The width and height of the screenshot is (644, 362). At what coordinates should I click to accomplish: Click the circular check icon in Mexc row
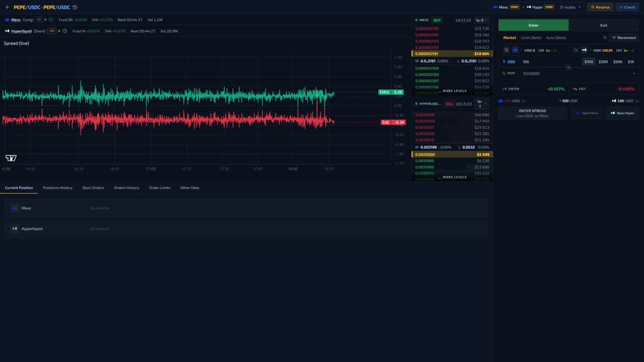(51, 20)
